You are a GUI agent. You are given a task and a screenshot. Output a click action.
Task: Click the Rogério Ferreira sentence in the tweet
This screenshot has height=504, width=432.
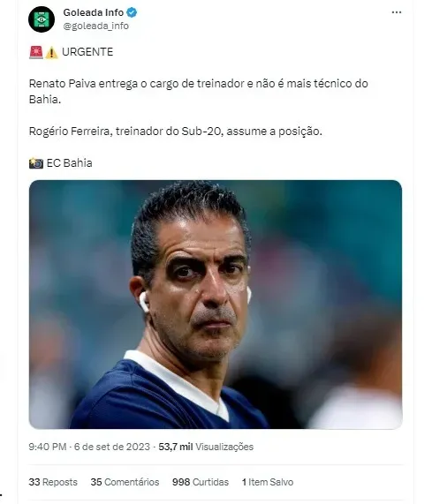[175, 132]
